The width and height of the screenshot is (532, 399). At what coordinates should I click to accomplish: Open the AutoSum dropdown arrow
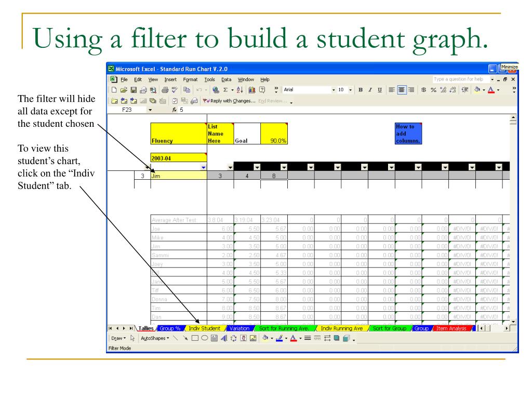[x=232, y=90]
